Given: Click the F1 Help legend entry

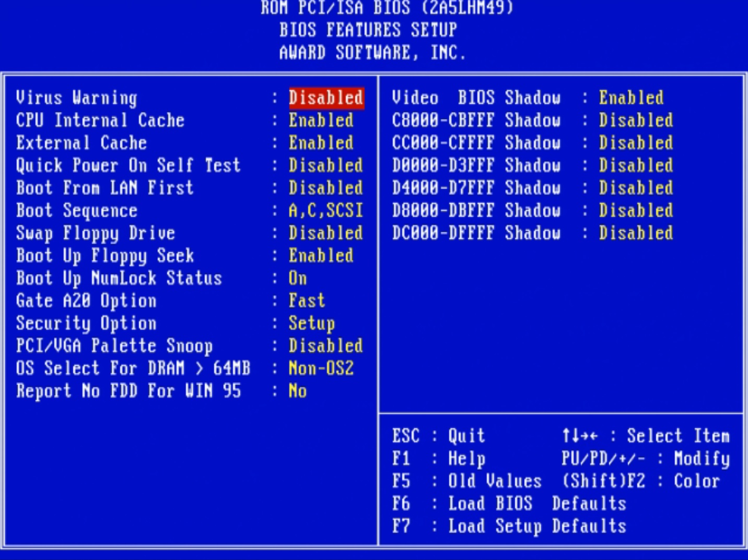Looking at the screenshot, I should click(x=439, y=459).
